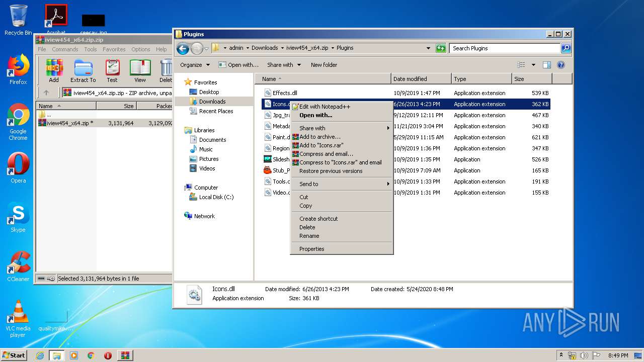Screen dimensions: 644x362
Task: Click New folder button
Action: pyautogui.click(x=324, y=65)
